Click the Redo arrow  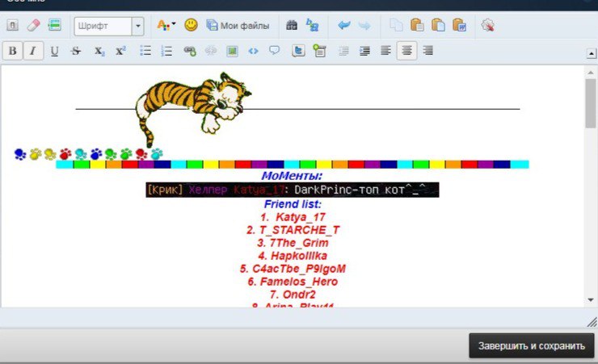click(x=364, y=26)
